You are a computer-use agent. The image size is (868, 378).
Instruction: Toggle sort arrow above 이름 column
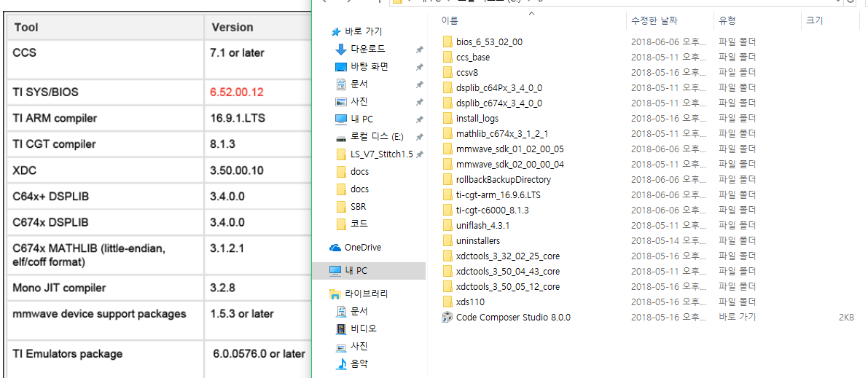532,12
